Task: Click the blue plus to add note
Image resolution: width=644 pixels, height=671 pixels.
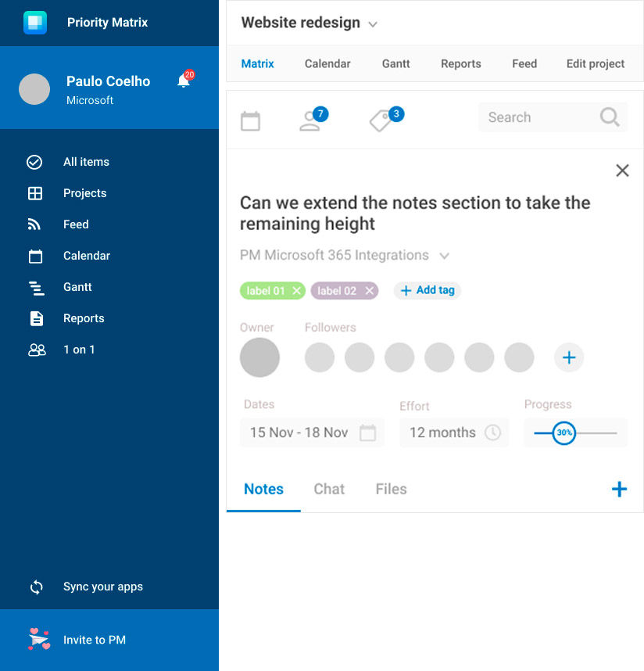Action: (619, 490)
